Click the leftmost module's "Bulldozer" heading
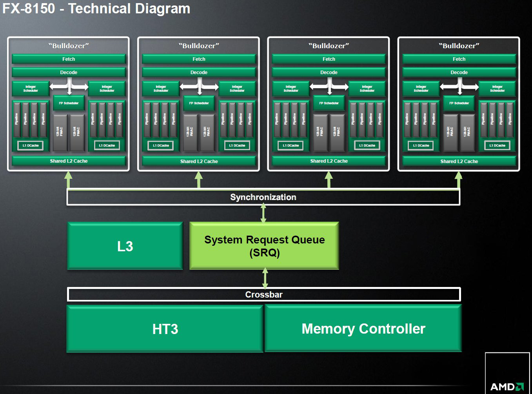This screenshot has width=532, height=394. tap(69, 46)
